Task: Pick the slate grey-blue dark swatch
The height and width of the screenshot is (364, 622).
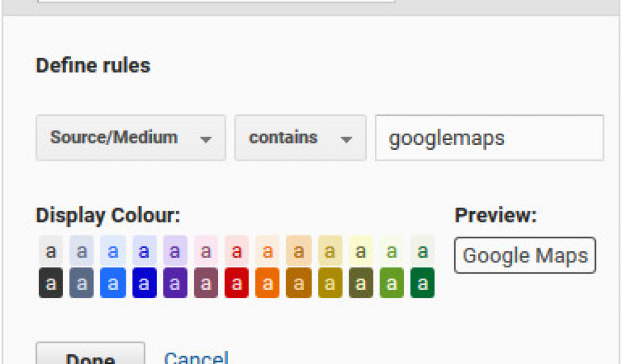Action: (x=82, y=283)
